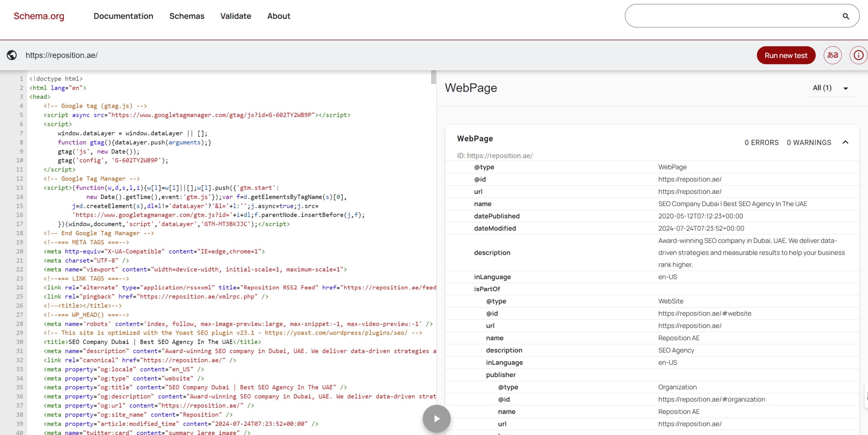Click the name value Reposition AE under WebSite
868x435 pixels.
pyautogui.click(x=679, y=338)
